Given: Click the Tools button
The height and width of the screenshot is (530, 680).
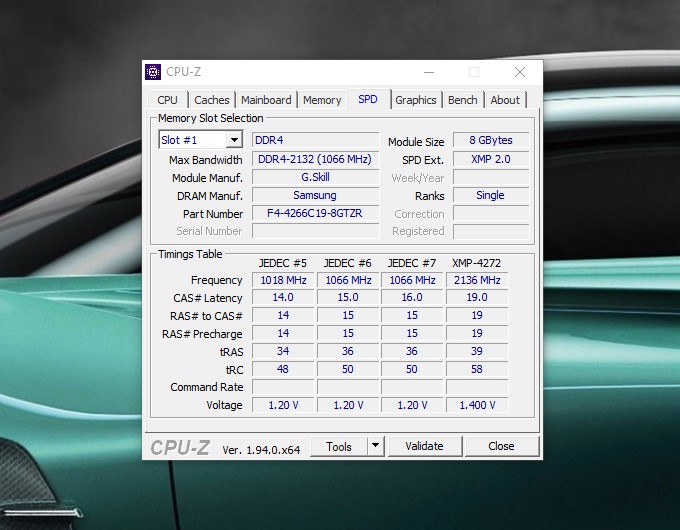Looking at the screenshot, I should [339, 446].
